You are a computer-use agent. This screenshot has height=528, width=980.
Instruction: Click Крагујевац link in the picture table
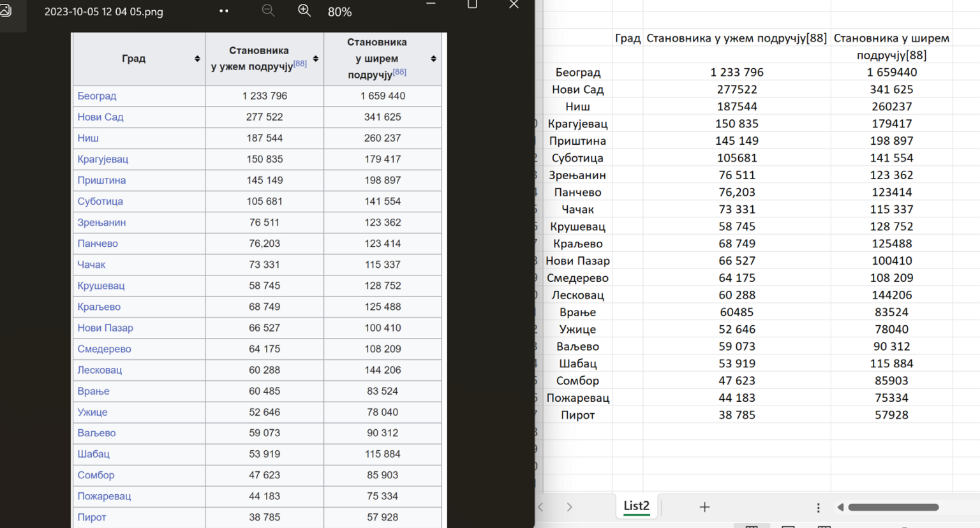point(103,159)
